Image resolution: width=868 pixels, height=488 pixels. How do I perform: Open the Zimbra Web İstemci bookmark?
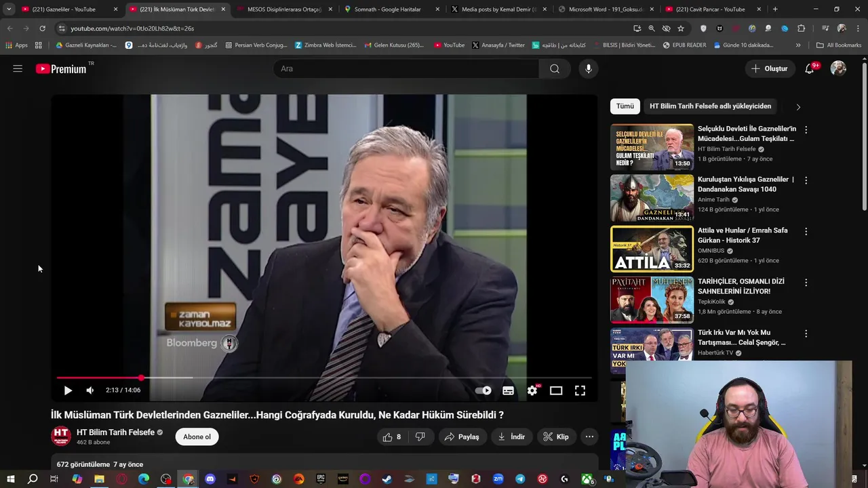click(x=325, y=45)
